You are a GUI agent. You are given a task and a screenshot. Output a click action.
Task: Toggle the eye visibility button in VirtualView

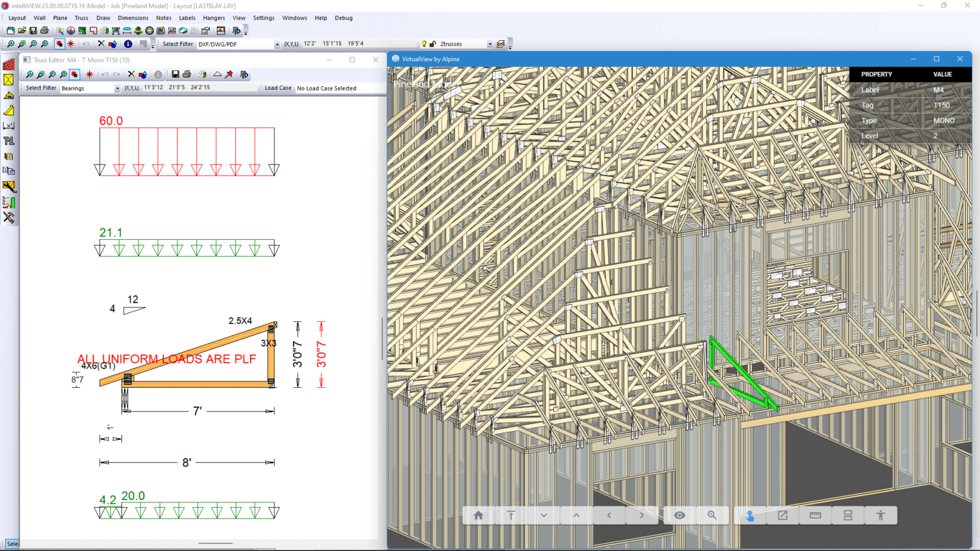pyautogui.click(x=679, y=515)
